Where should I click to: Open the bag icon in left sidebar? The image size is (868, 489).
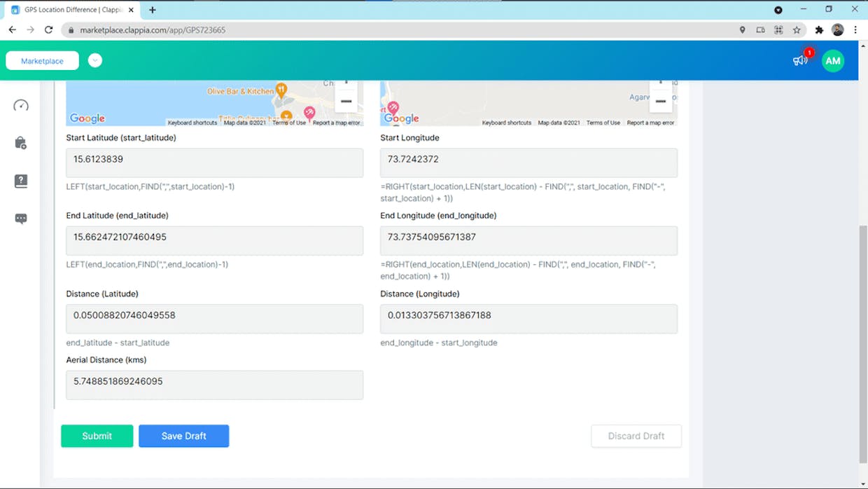pos(21,143)
